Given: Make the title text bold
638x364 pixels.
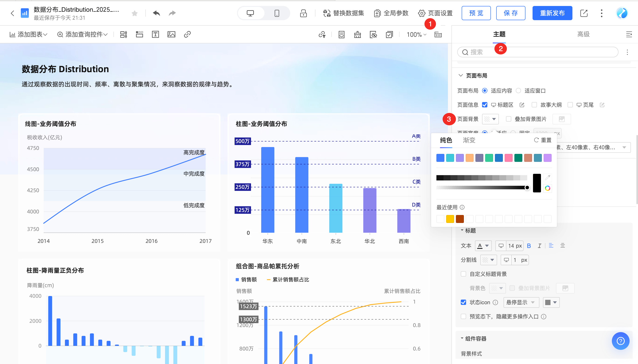Looking at the screenshot, I should click(529, 246).
